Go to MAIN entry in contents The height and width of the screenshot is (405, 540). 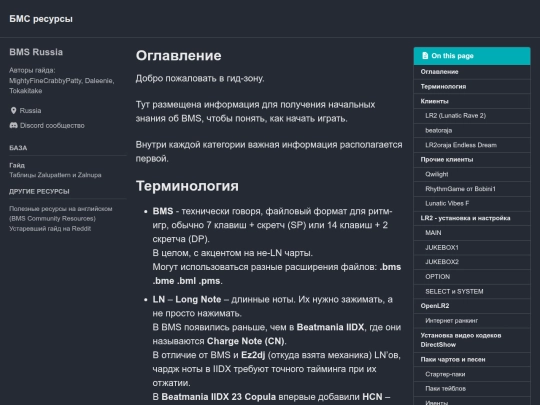472,233
